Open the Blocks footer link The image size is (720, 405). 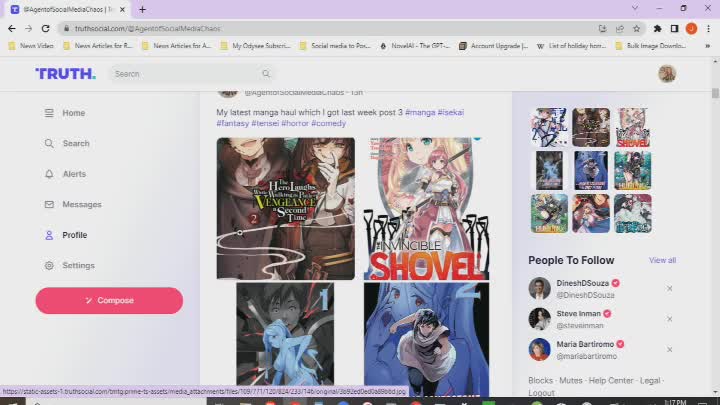pos(540,381)
